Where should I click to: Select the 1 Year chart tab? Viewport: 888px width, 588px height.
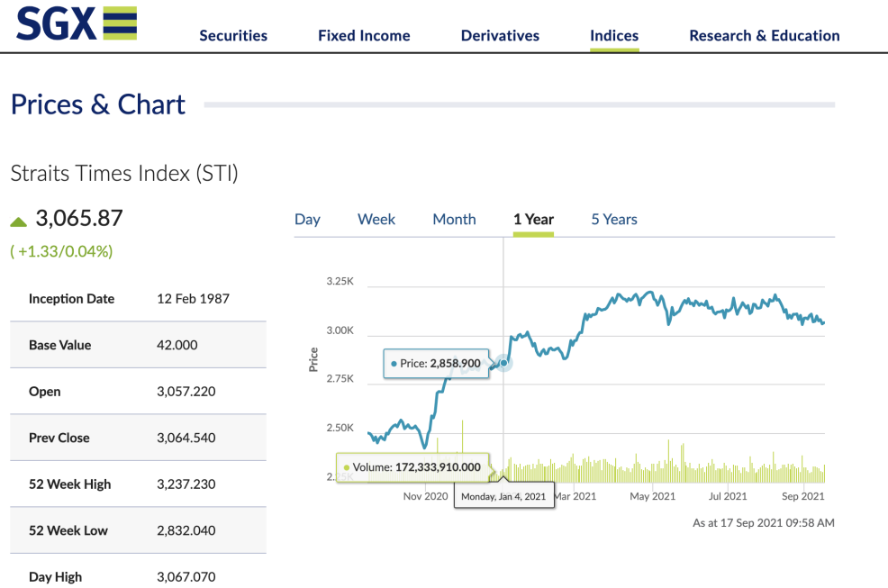pyautogui.click(x=533, y=220)
